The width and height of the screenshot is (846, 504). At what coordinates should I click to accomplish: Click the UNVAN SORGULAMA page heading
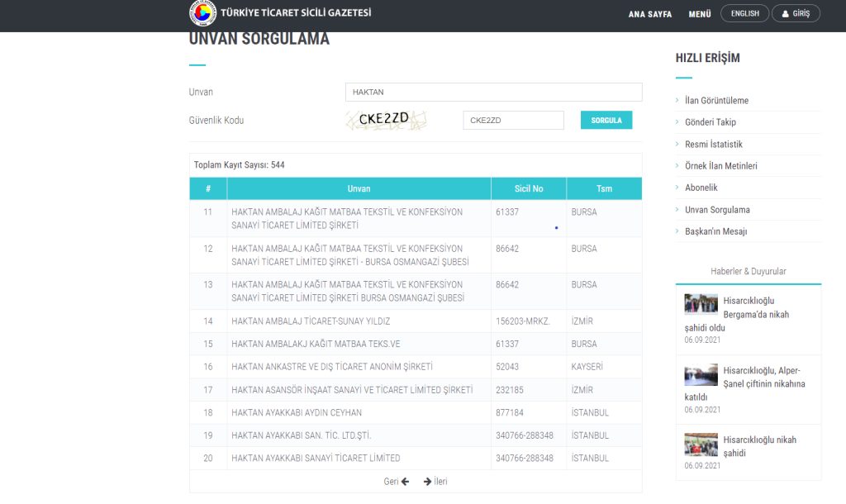(259, 39)
